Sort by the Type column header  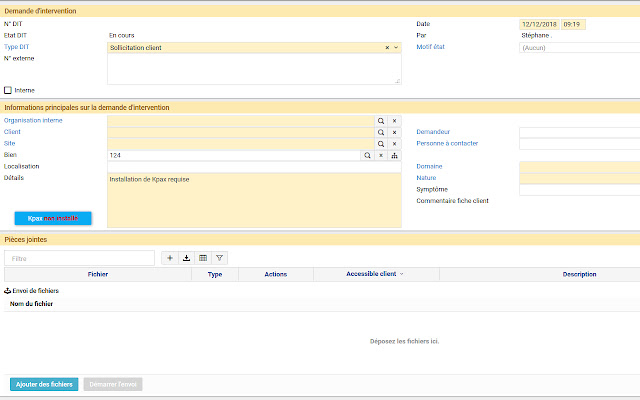tap(215, 274)
